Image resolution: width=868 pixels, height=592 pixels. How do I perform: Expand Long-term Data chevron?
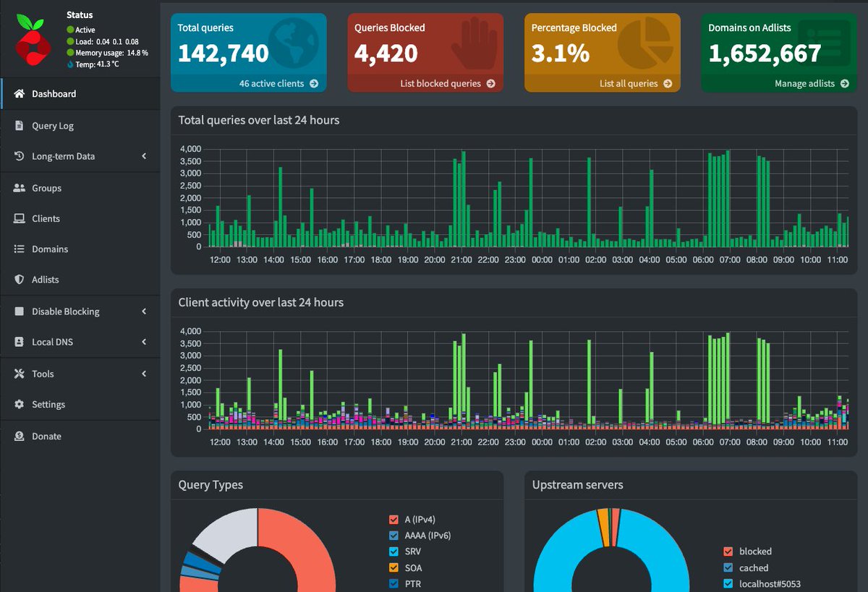click(144, 156)
